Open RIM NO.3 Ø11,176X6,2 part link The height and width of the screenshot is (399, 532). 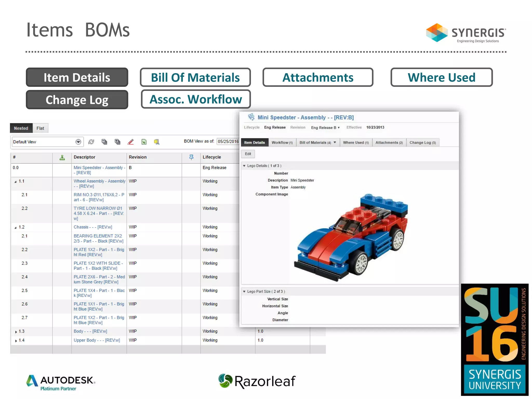tap(99, 197)
